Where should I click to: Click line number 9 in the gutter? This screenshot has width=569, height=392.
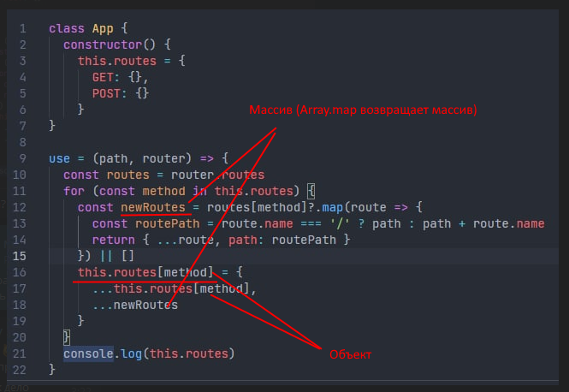coord(23,158)
